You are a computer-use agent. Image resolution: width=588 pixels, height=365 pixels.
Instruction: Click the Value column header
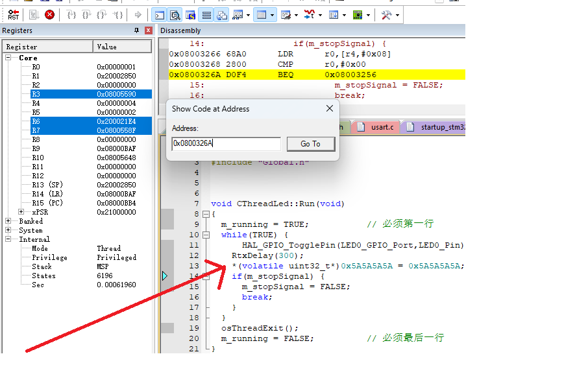[x=122, y=47]
